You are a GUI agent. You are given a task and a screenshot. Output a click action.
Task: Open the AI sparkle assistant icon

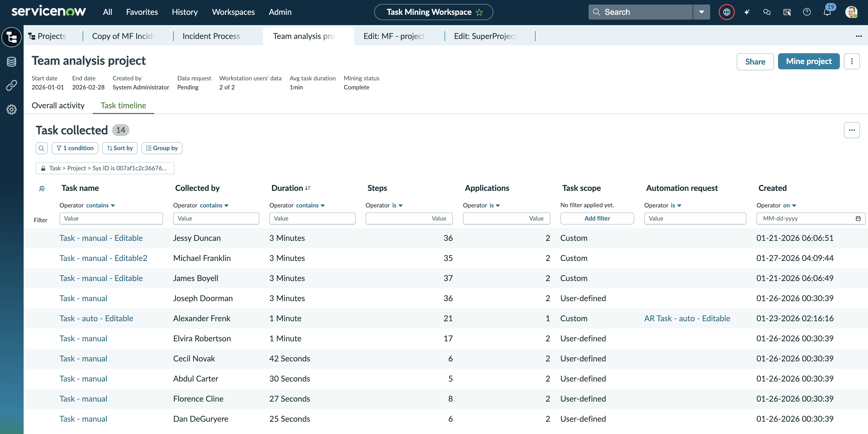[747, 12]
